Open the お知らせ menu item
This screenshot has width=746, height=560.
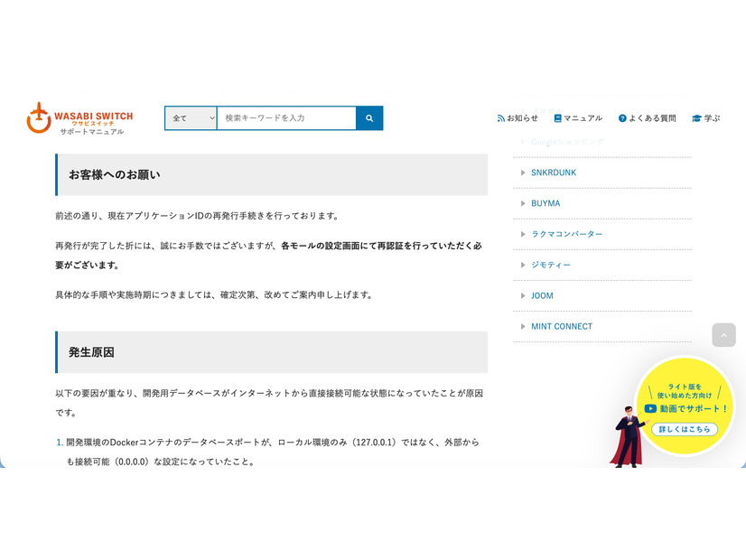pos(518,118)
